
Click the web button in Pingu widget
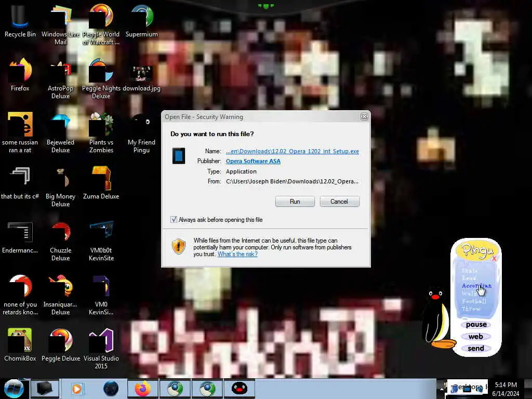click(476, 337)
